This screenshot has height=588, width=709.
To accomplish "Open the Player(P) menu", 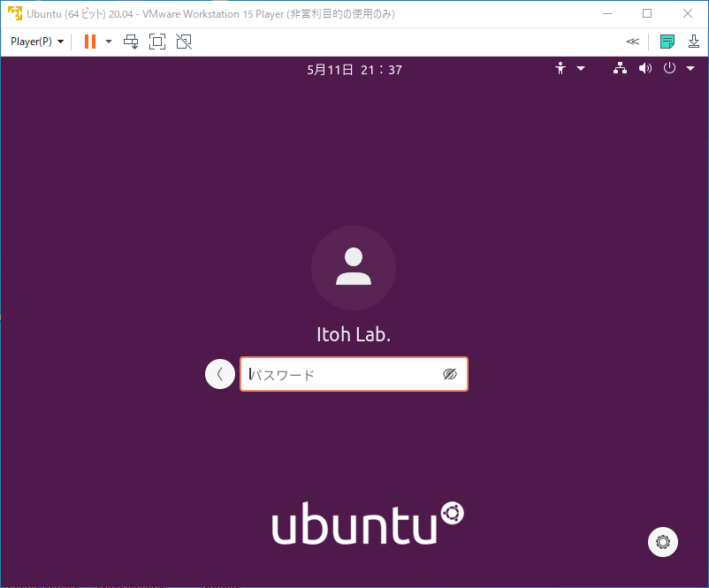I will coord(36,42).
